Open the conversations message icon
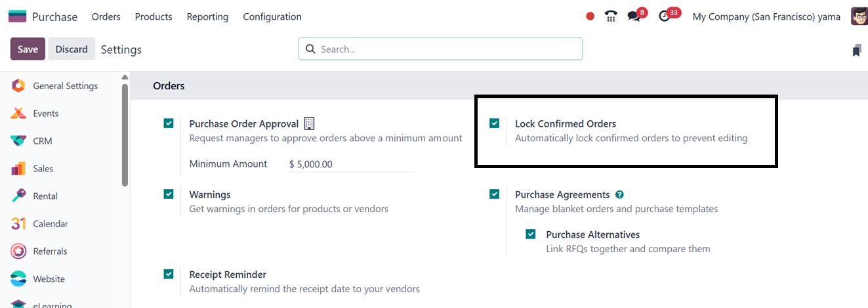 [634, 16]
